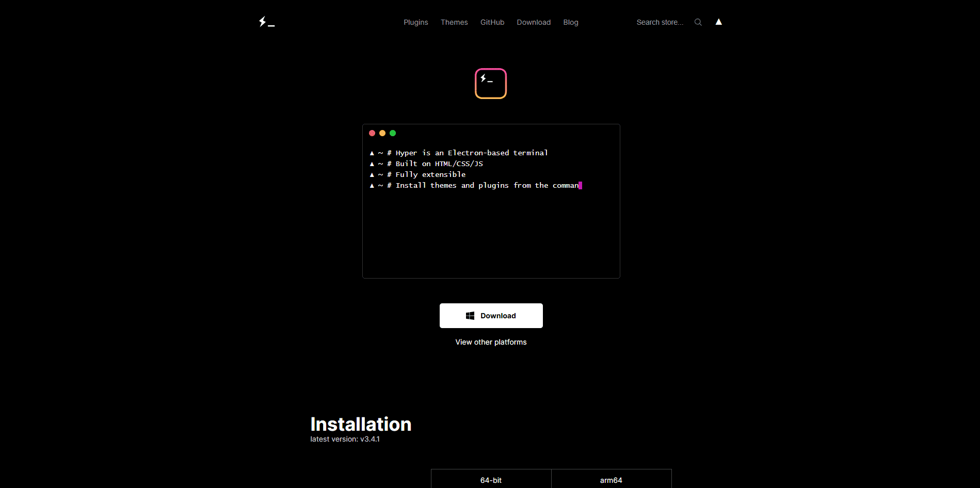Open the Plugins page
This screenshot has width=980, height=488.
pos(416,22)
